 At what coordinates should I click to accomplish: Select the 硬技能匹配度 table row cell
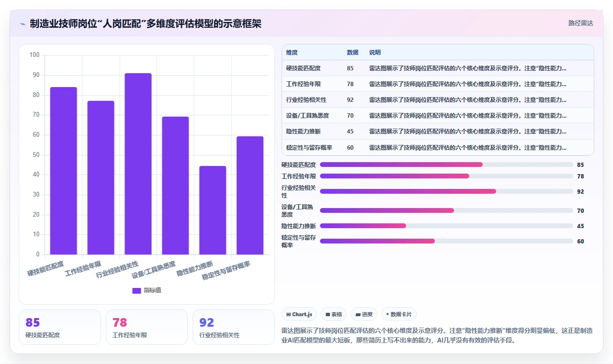pos(303,68)
